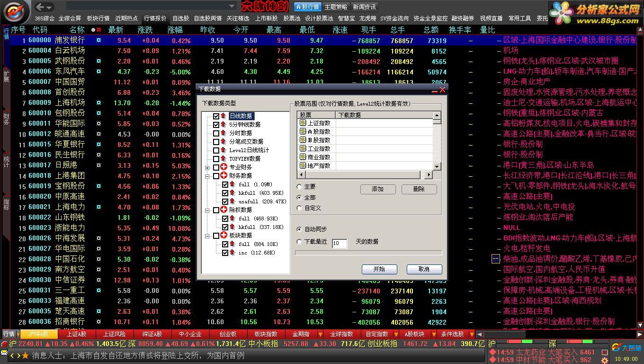Click the coin icon next to A股指数
This screenshot has width=644, height=364.
tap(303, 131)
